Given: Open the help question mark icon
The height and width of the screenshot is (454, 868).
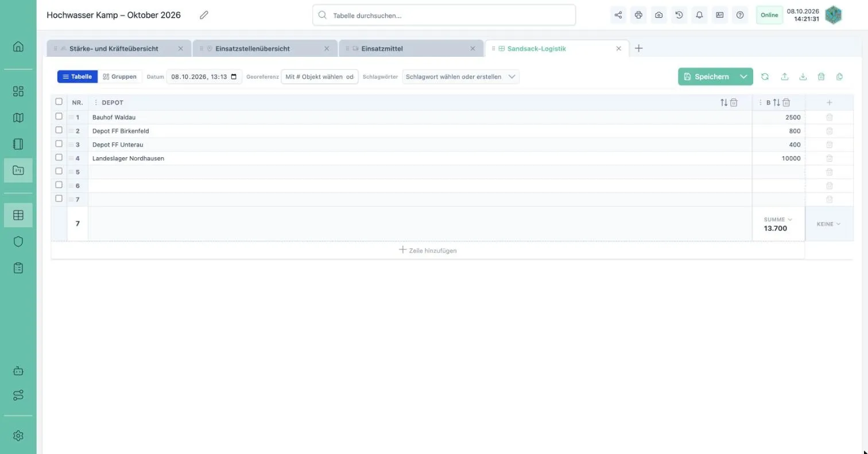Looking at the screenshot, I should pyautogui.click(x=740, y=15).
